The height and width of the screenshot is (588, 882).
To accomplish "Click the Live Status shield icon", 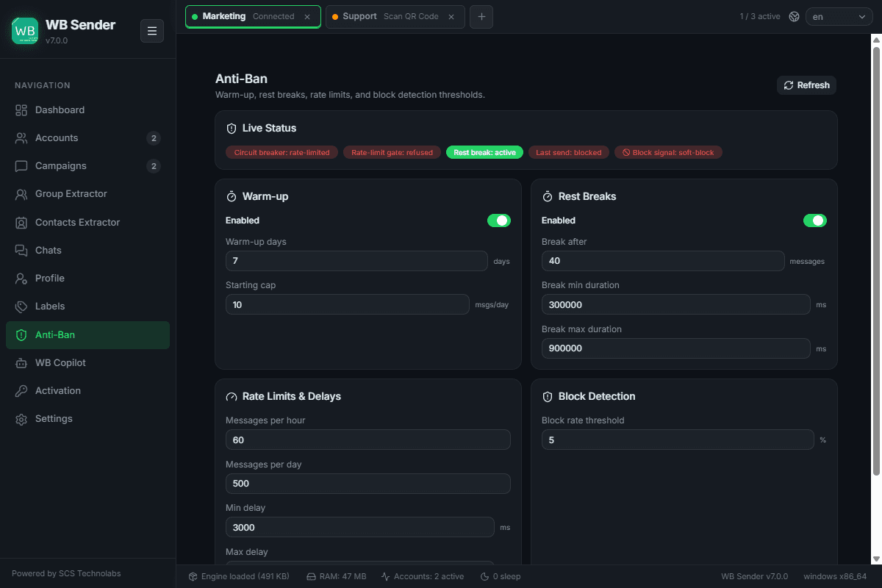I will [232, 129].
